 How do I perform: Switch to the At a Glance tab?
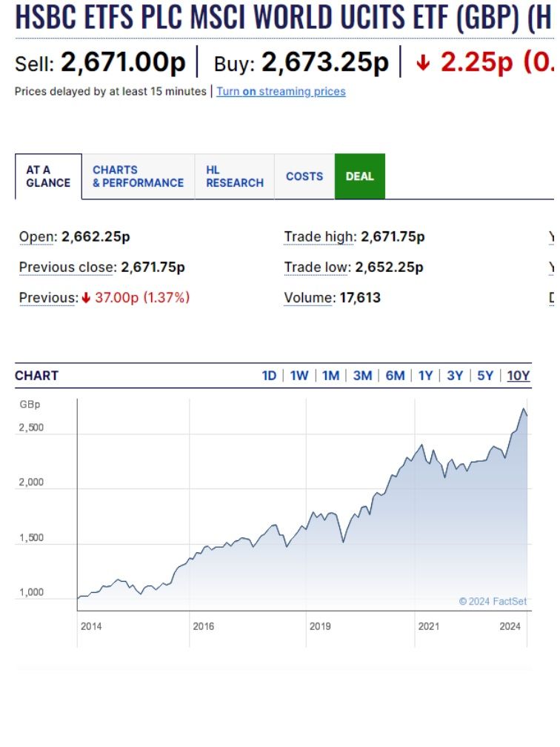(48, 176)
